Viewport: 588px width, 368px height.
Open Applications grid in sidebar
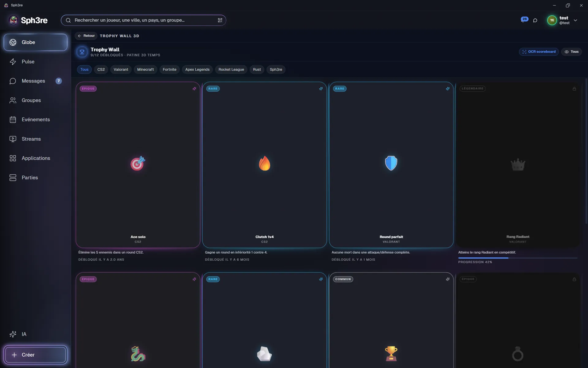point(36,158)
